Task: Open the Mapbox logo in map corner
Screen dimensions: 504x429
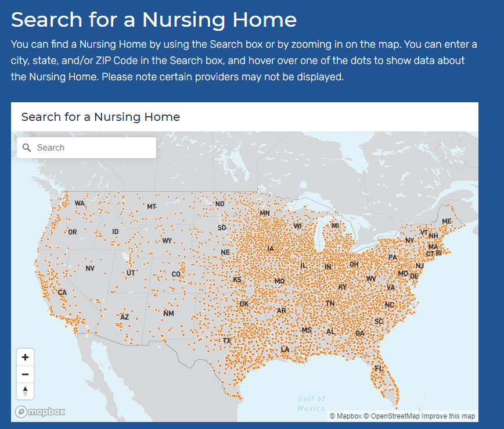Action: [40, 412]
